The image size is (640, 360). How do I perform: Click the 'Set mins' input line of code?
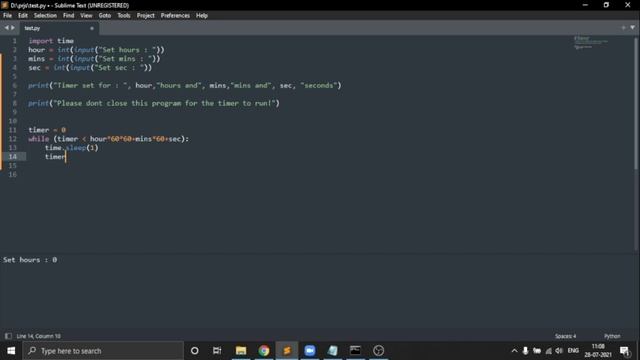[x=94, y=59]
